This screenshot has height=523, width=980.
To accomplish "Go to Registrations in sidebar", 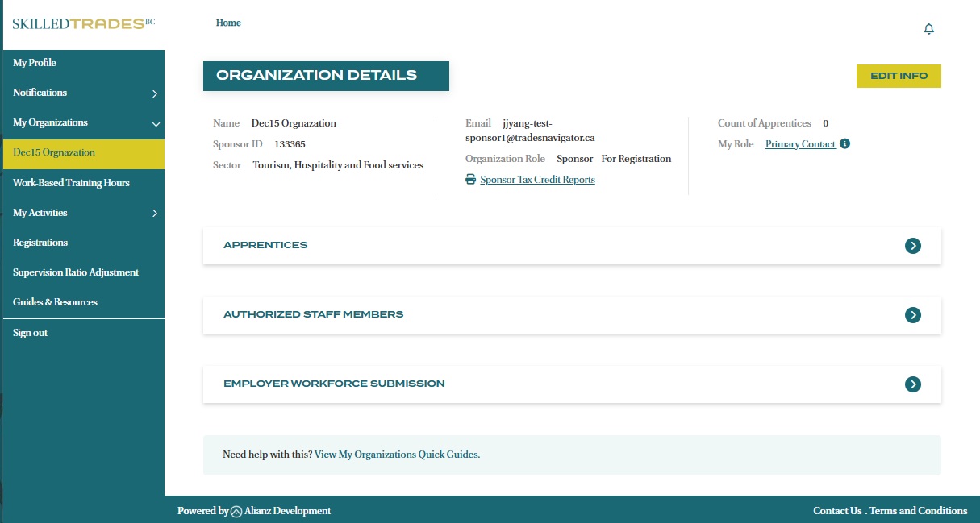I will [40, 243].
